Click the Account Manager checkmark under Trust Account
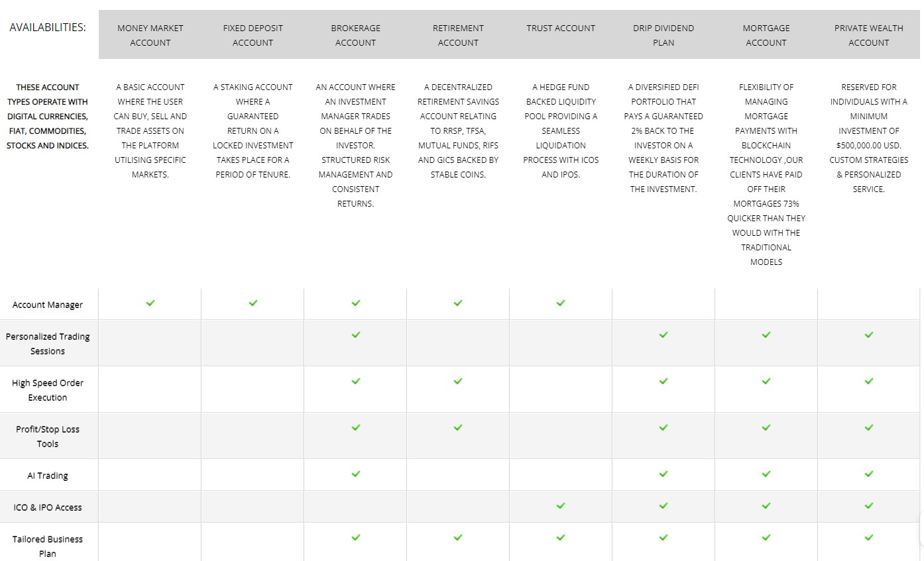Image resolution: width=924 pixels, height=561 pixels. click(x=561, y=303)
